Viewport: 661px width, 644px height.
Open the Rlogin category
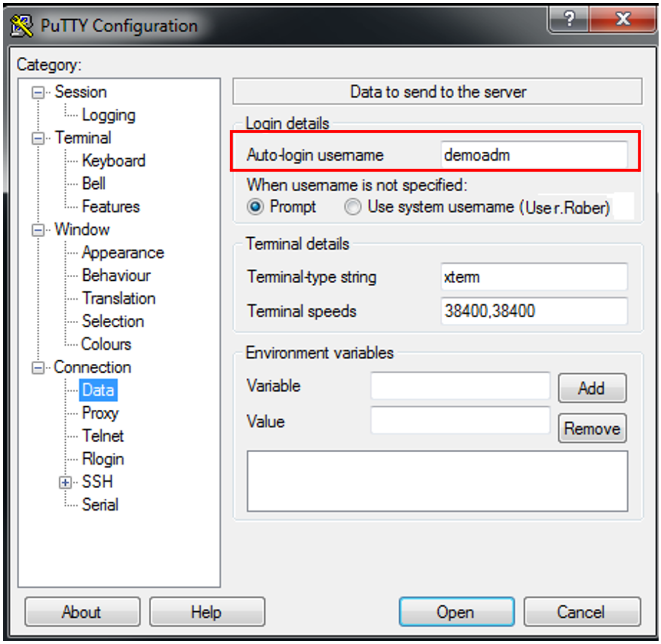[x=102, y=459]
